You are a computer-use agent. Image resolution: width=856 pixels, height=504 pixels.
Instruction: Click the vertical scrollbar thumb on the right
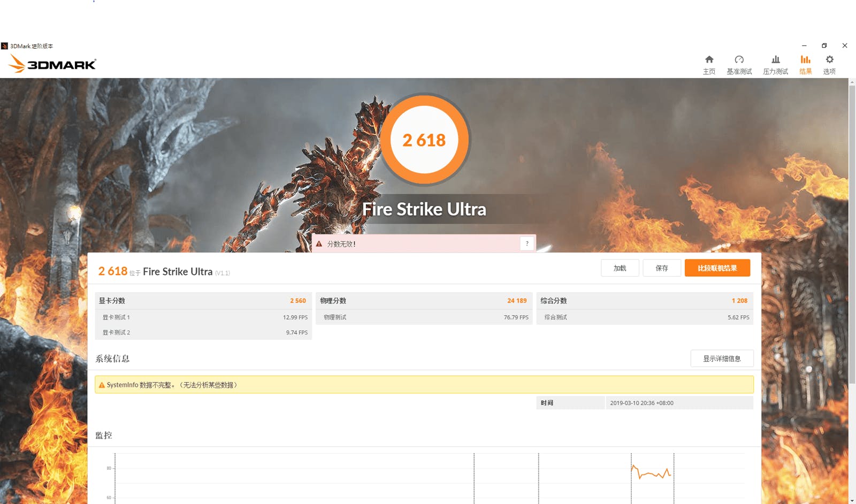(x=852, y=230)
